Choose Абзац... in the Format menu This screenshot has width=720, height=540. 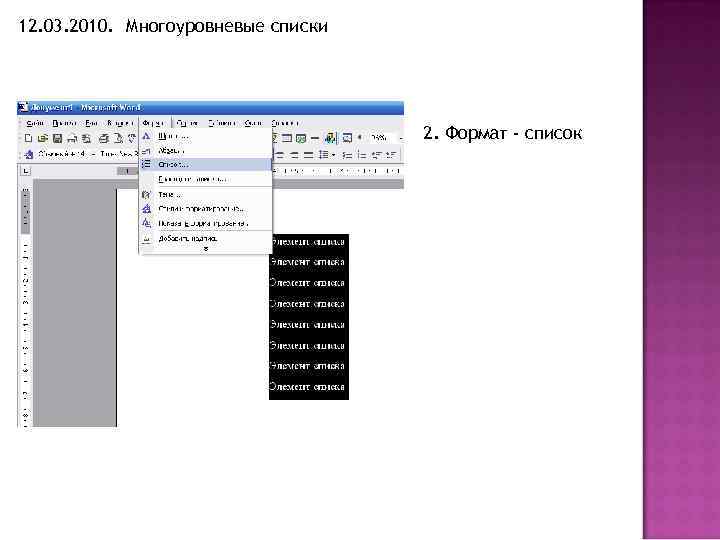pyautogui.click(x=206, y=151)
